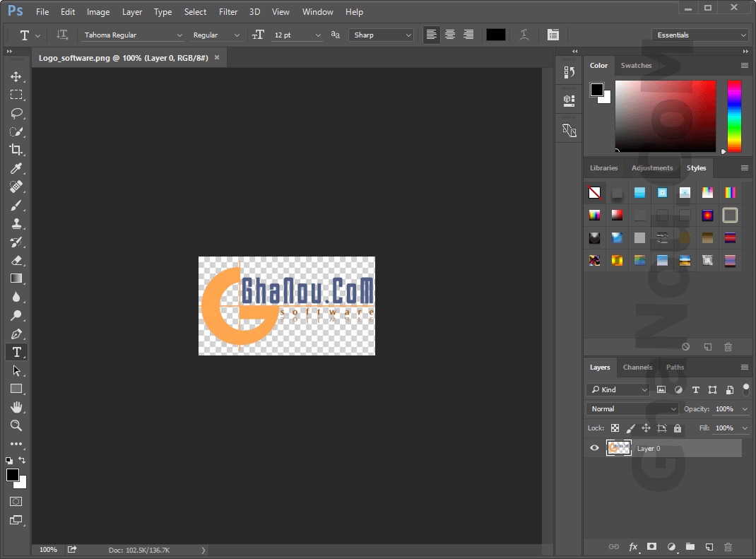The width and height of the screenshot is (756, 559).
Task: Lock image pixels with brush icon
Action: coord(631,428)
